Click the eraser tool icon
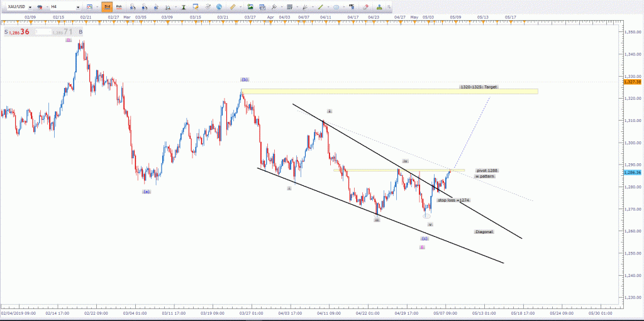Image resolution: width=644 pixels, height=321 pixels. point(365,7)
